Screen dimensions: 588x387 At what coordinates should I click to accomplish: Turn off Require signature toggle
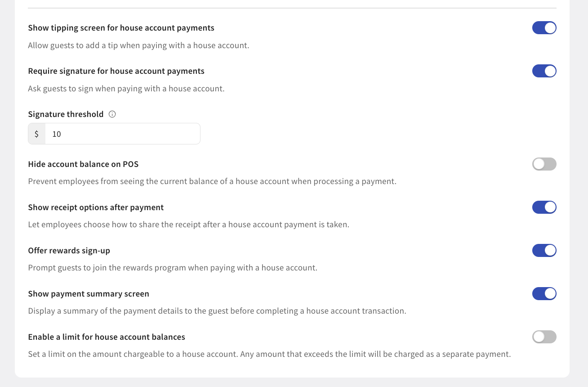click(x=544, y=71)
